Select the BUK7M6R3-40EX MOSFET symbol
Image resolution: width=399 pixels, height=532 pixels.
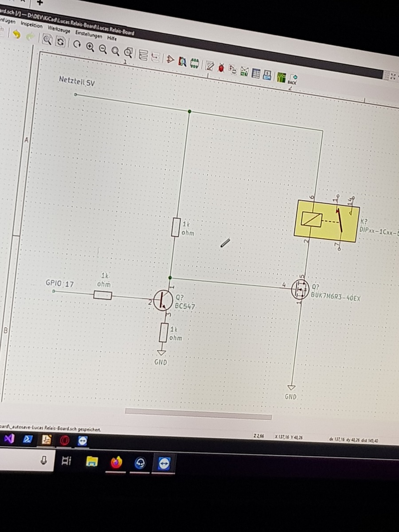[x=300, y=289]
